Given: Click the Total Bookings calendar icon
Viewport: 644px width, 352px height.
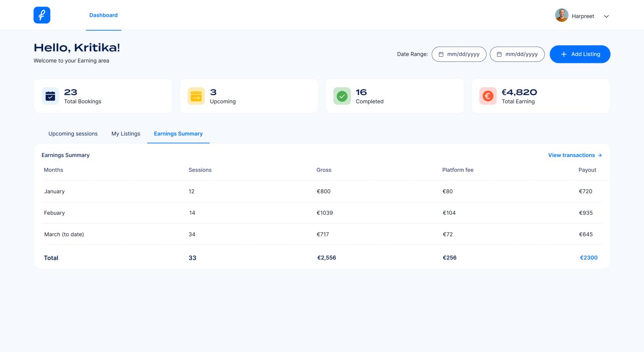Looking at the screenshot, I should click(x=50, y=96).
